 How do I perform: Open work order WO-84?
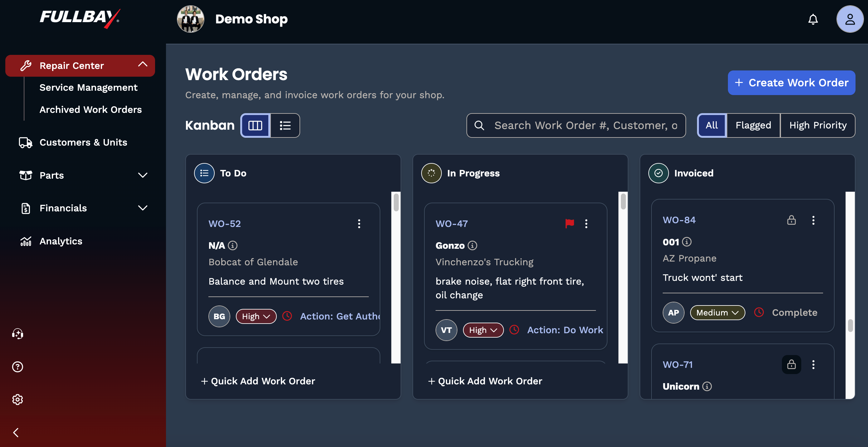pyautogui.click(x=679, y=220)
